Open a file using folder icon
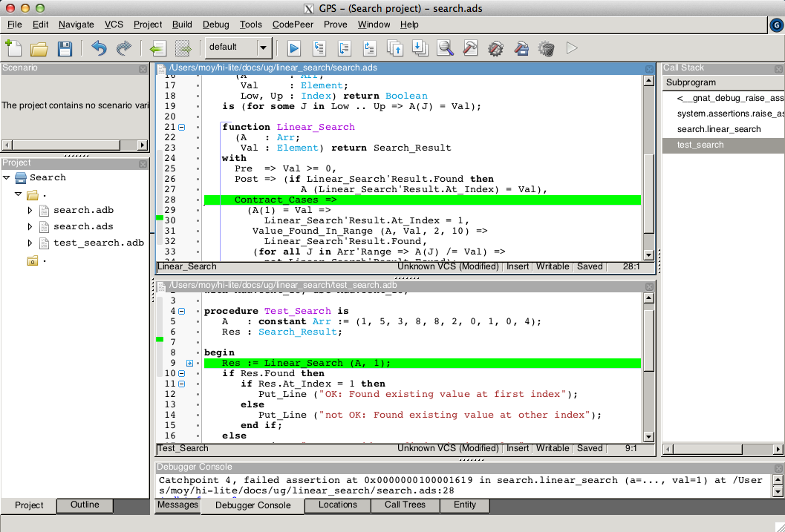This screenshot has height=532, width=785. 39,48
